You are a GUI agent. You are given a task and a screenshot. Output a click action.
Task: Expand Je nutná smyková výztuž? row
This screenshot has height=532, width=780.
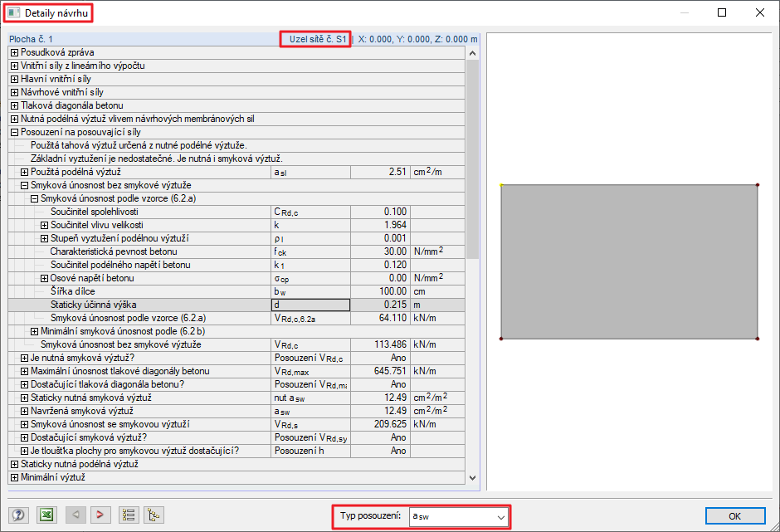coord(24,358)
